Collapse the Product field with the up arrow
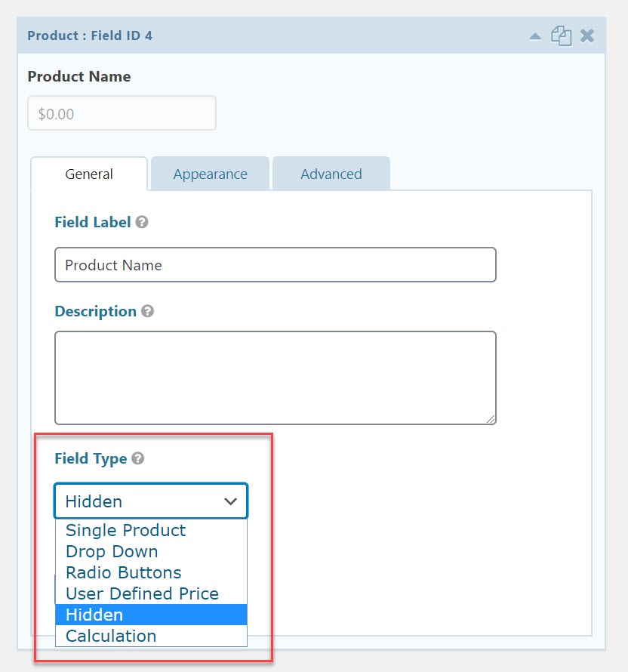Screen dimensions: 628x672 point(535,36)
